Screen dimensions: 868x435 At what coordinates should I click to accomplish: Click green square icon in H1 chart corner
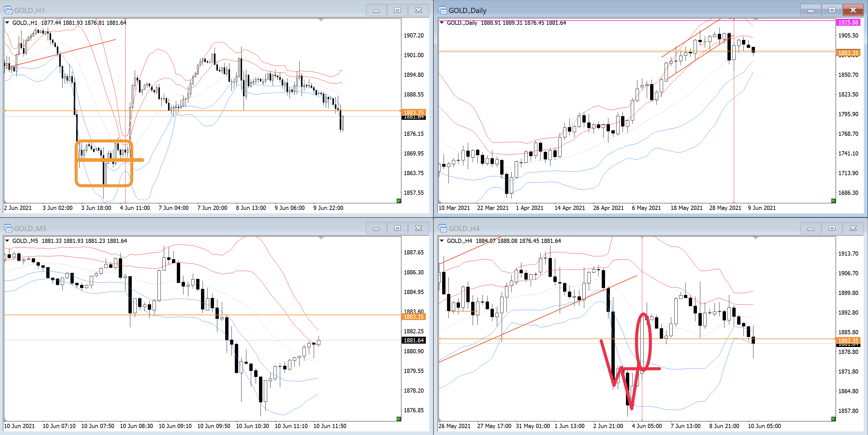click(399, 201)
